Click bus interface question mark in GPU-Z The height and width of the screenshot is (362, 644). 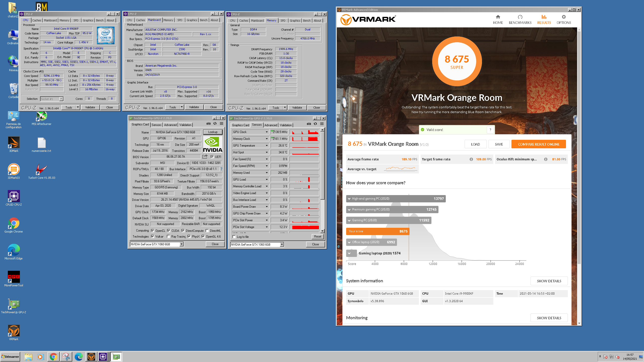pyautogui.click(x=221, y=169)
